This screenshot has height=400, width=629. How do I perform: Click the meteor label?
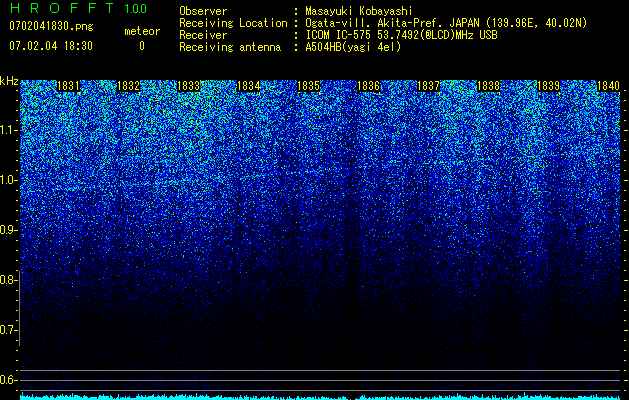142,31
